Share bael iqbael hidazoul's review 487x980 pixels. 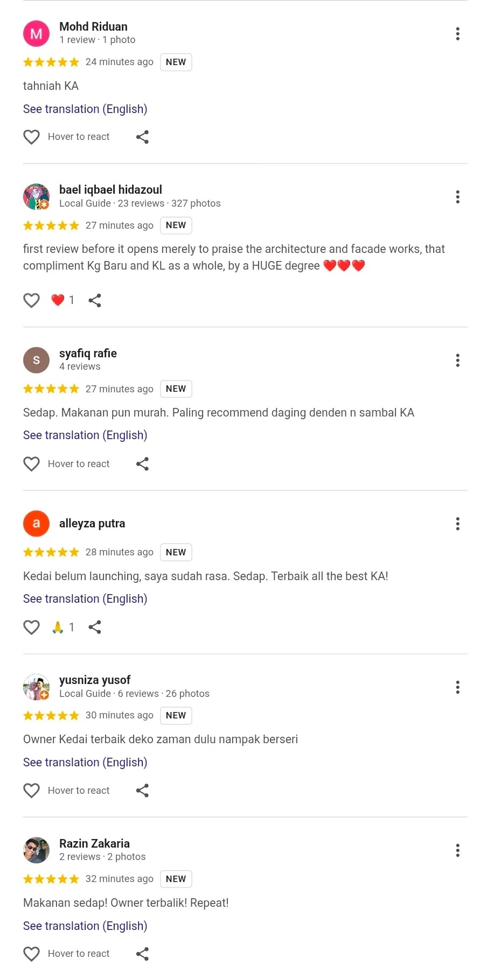click(x=95, y=300)
